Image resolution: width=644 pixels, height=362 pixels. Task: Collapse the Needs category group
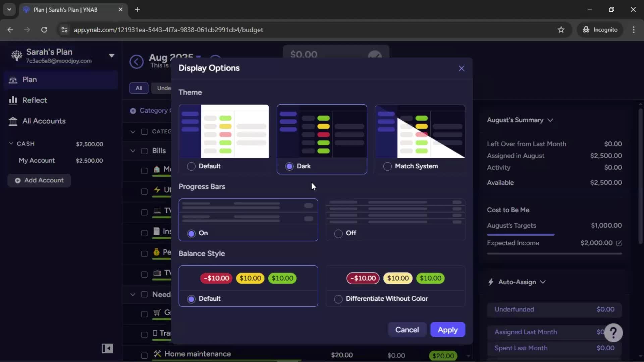tap(133, 294)
